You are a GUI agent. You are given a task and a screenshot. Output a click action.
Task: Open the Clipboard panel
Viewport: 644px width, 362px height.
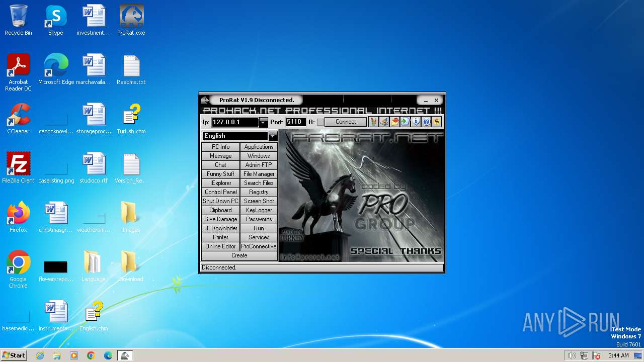click(x=220, y=210)
